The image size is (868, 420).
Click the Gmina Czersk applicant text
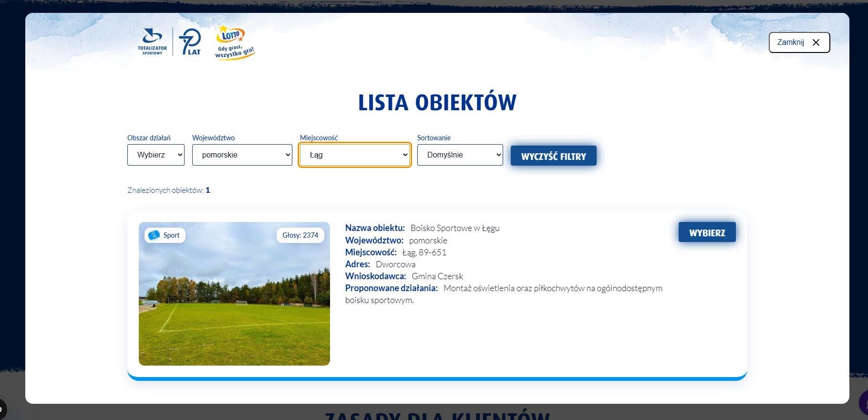(x=437, y=276)
